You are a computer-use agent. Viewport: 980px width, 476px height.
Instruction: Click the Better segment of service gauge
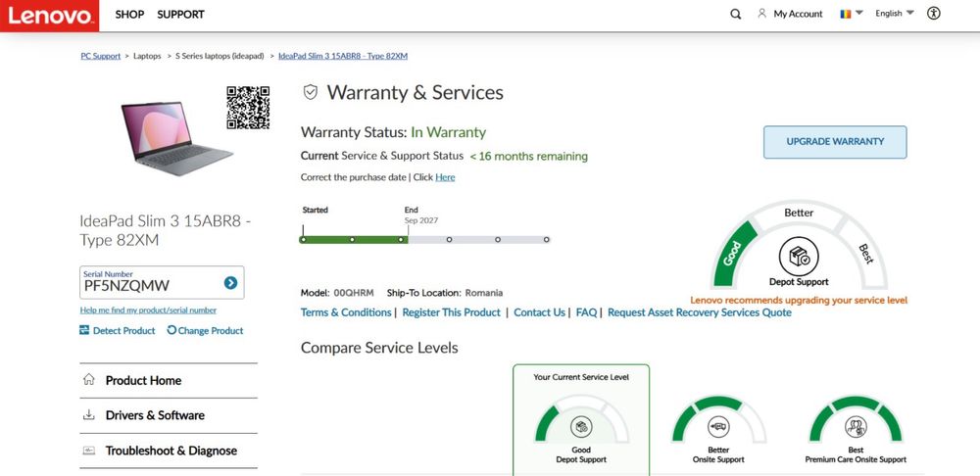click(x=799, y=213)
